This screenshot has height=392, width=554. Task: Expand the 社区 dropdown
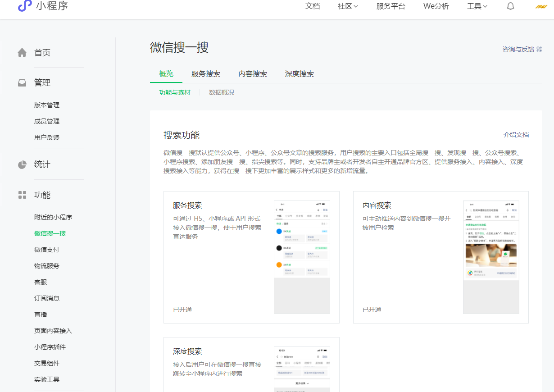[348, 6]
